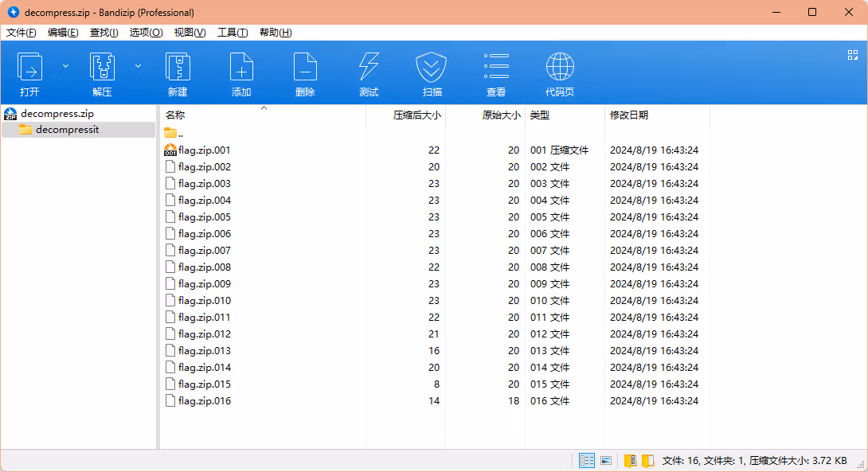The width and height of the screenshot is (868, 472).
Task: Select file flag.zip.006
Action: pyautogui.click(x=205, y=233)
